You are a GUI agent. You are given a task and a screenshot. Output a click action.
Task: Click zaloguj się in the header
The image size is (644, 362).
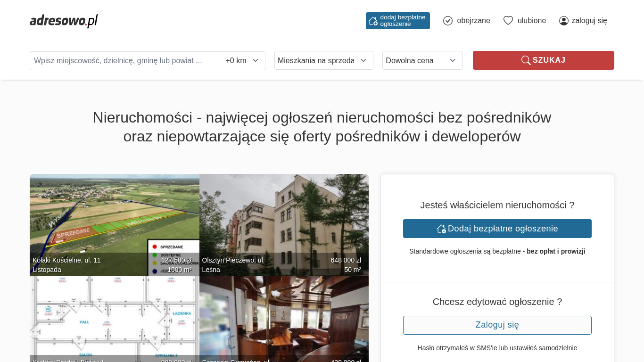(x=589, y=21)
